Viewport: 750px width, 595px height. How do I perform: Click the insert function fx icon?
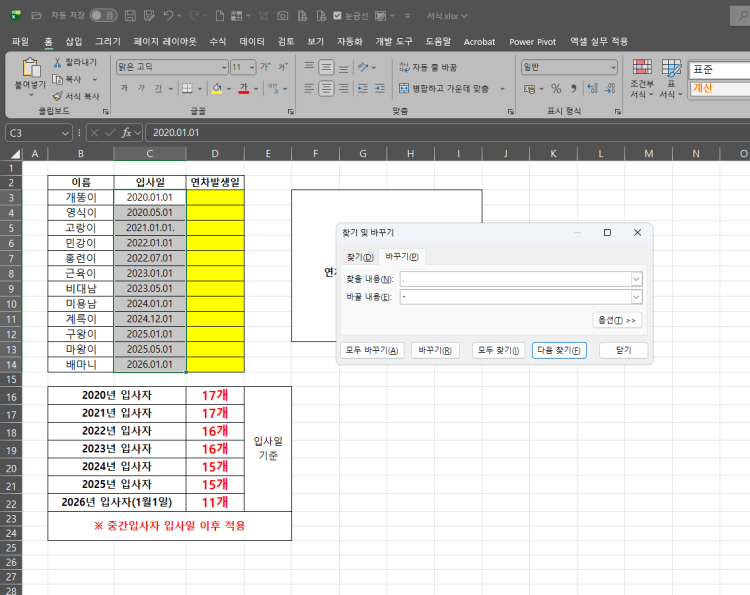pyautogui.click(x=128, y=133)
